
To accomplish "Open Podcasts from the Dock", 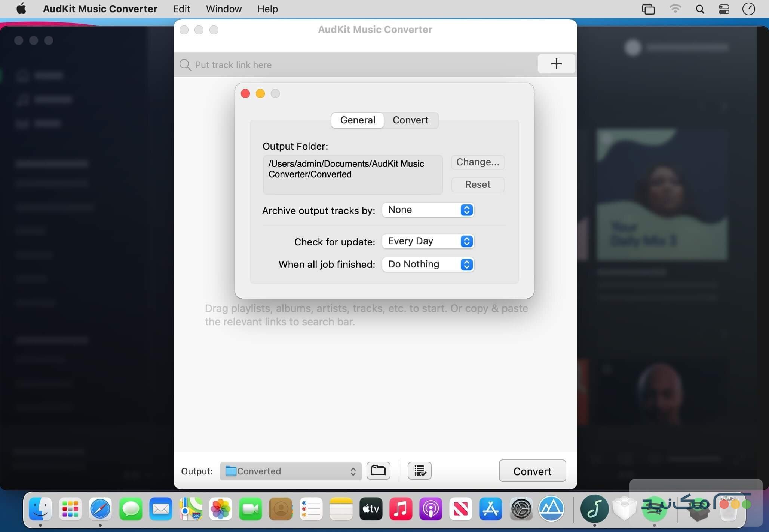I will point(431,509).
